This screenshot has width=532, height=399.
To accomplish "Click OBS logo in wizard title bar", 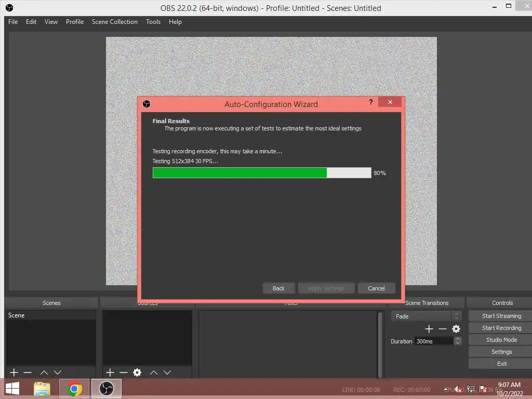I will [x=147, y=104].
